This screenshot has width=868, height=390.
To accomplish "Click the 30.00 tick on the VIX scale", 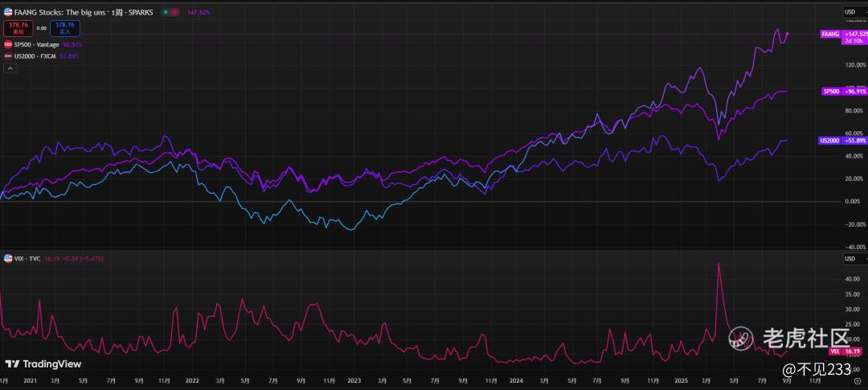I will (x=852, y=309).
